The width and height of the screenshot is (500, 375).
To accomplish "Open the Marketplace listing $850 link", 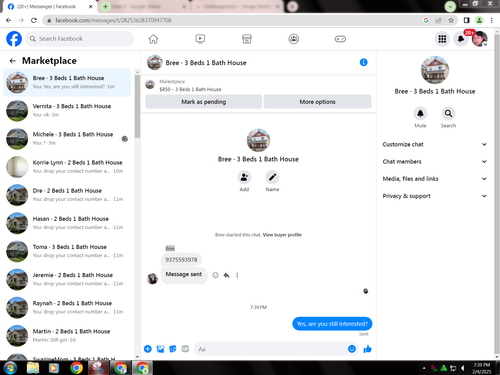I will click(190, 89).
